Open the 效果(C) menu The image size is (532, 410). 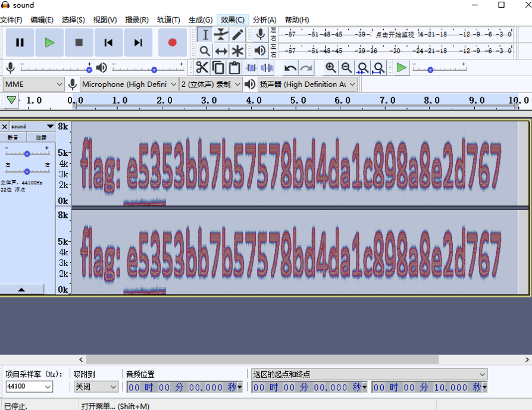(233, 20)
